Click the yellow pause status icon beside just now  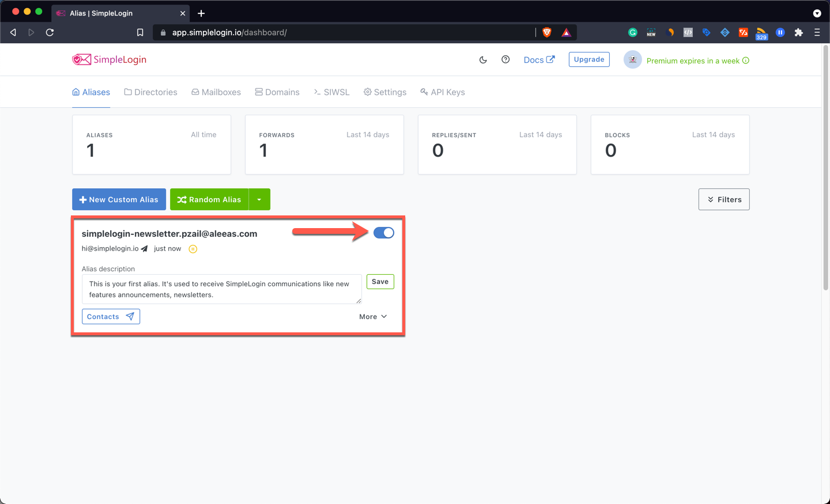pos(193,249)
